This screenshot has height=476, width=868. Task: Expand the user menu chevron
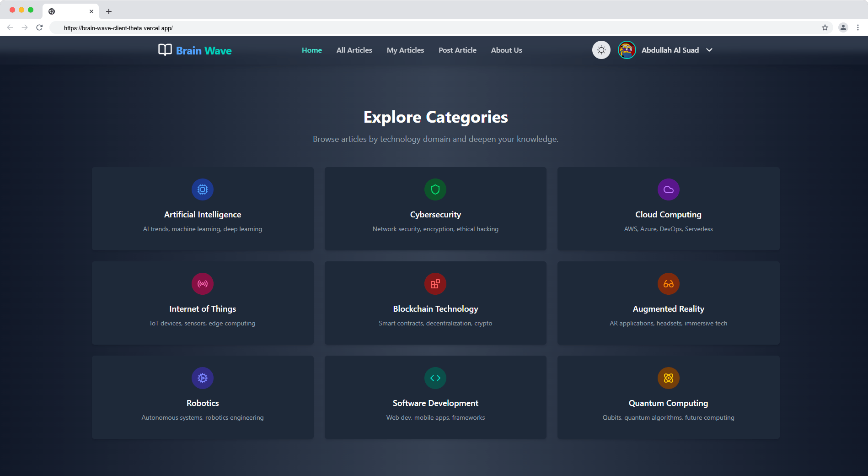(x=709, y=50)
